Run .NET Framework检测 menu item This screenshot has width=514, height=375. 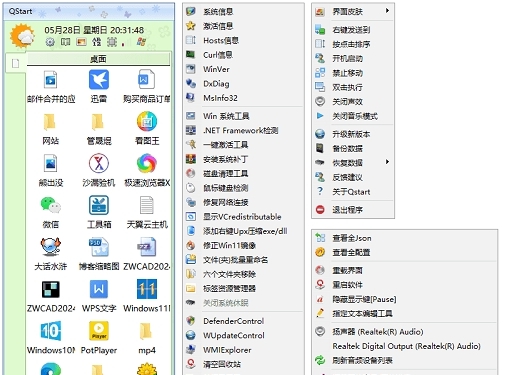tap(243, 130)
